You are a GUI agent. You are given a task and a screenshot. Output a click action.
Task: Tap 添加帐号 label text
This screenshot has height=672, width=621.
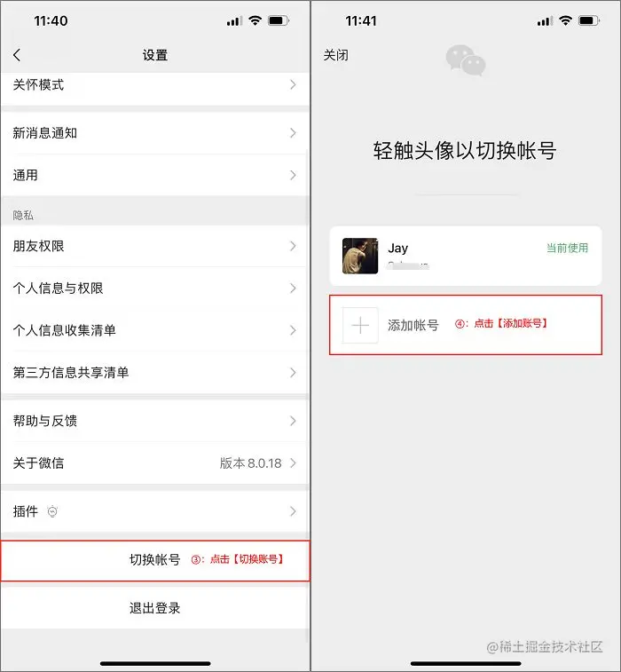413,325
